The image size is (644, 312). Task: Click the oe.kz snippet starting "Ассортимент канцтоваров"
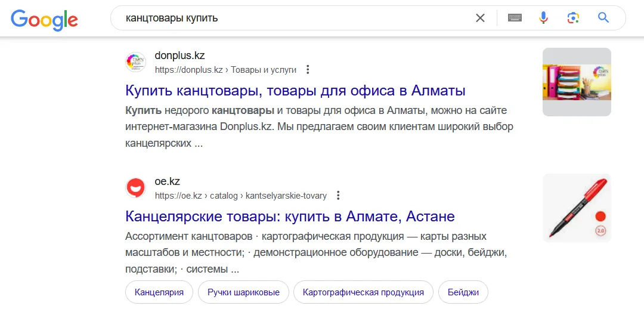316,253
